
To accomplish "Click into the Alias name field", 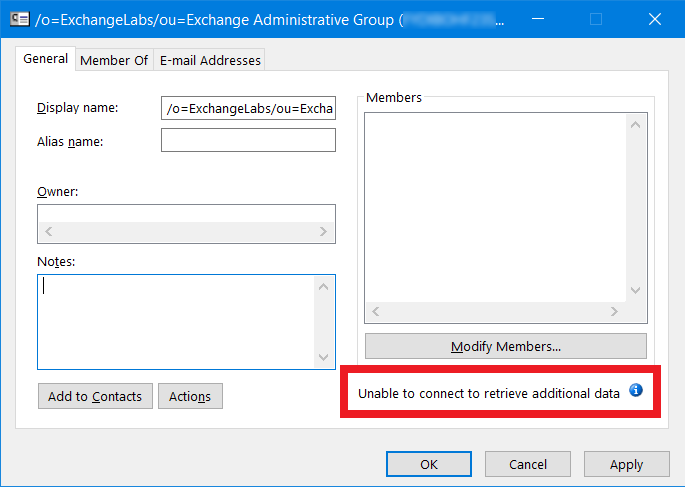I will [247, 140].
